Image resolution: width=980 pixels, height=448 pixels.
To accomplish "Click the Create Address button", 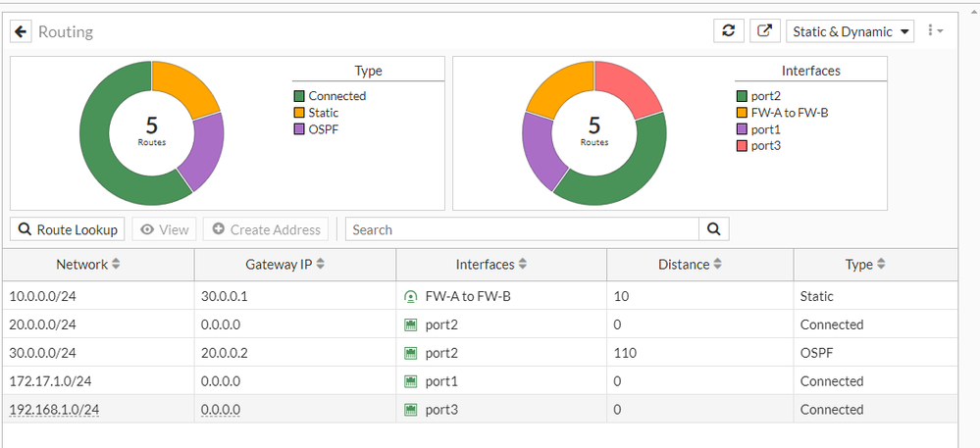I will coord(266,229).
